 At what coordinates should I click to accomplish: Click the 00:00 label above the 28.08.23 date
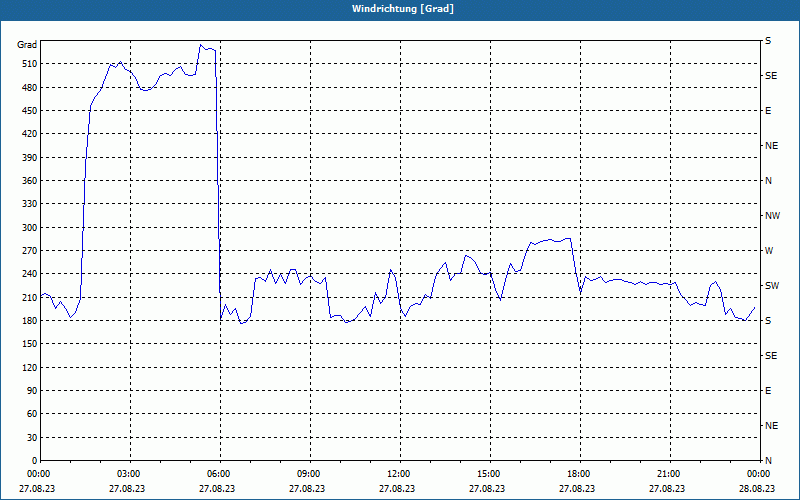point(759,474)
